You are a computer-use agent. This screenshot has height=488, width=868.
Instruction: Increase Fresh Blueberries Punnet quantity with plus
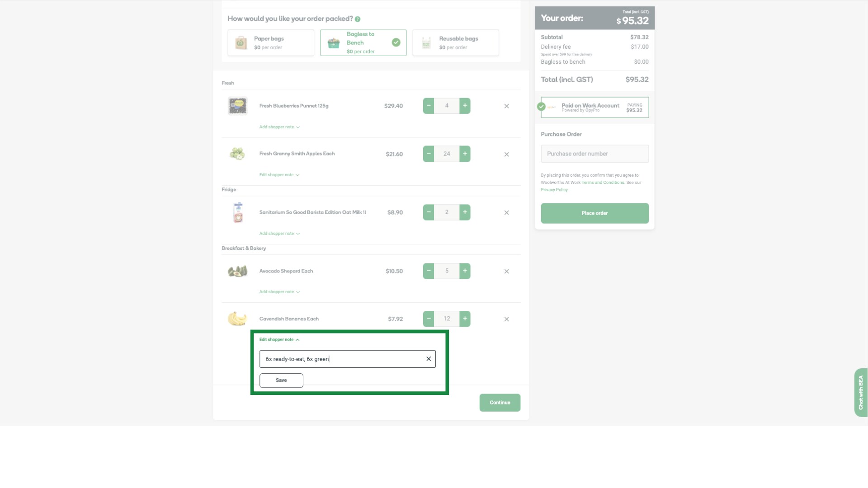(465, 106)
